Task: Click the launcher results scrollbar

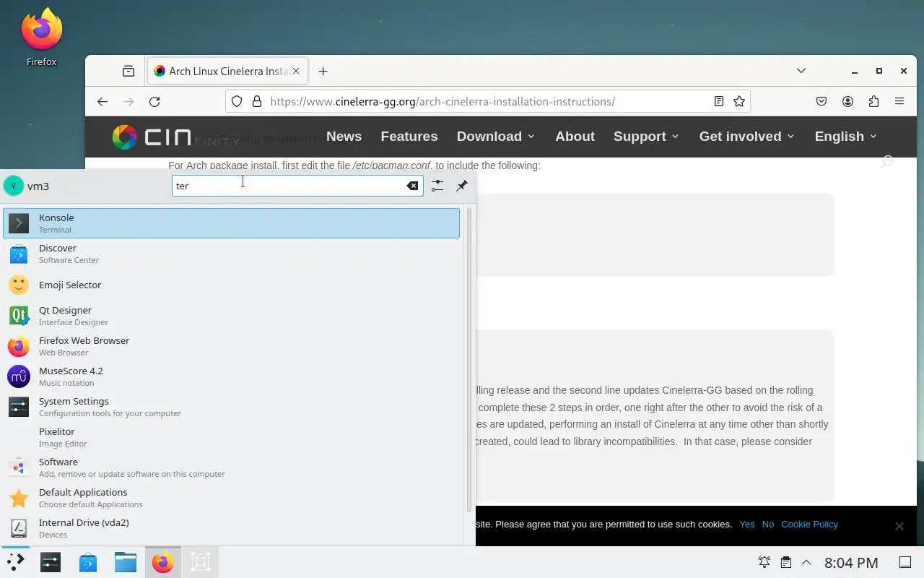Action: [469, 361]
